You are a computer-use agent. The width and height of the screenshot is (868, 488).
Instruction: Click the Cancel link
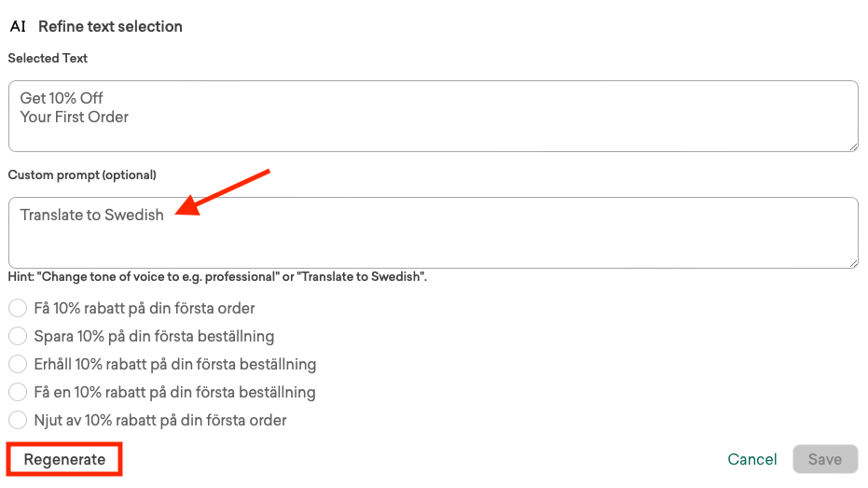click(x=752, y=459)
